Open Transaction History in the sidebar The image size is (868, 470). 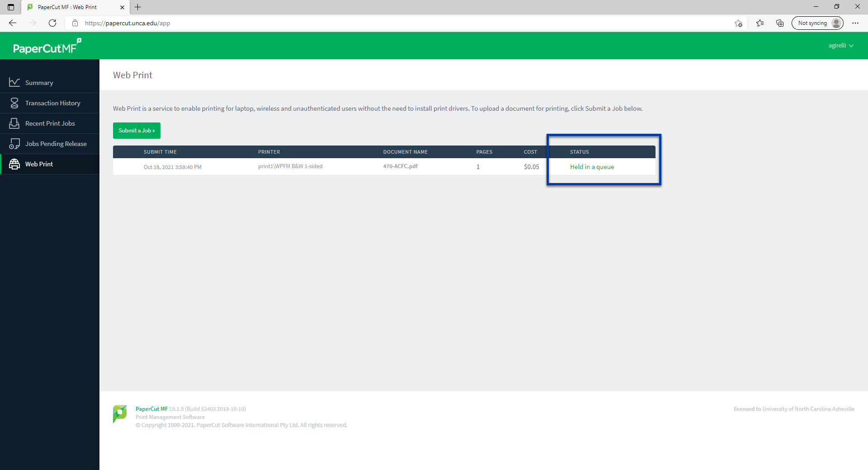click(x=52, y=103)
